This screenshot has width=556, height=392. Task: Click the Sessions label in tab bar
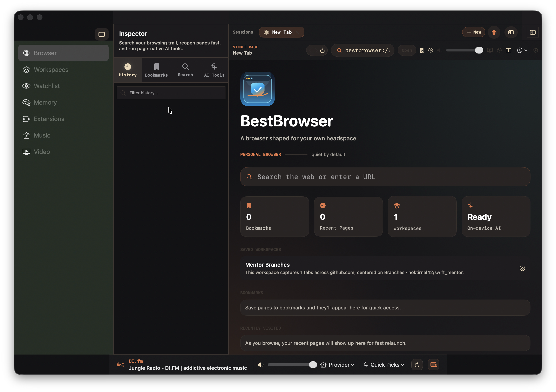(243, 32)
